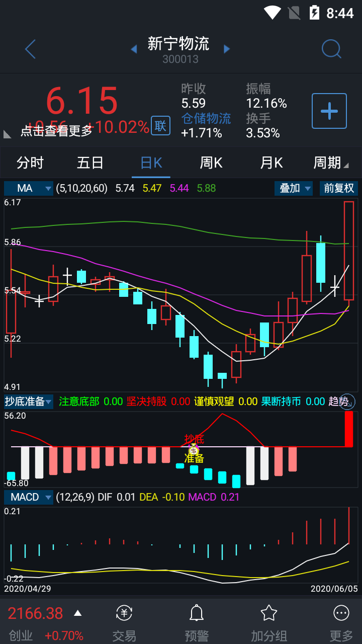Image resolution: width=362 pixels, height=644 pixels.
Task: Tap the 果断持币 indicator label
Action: 281,401
